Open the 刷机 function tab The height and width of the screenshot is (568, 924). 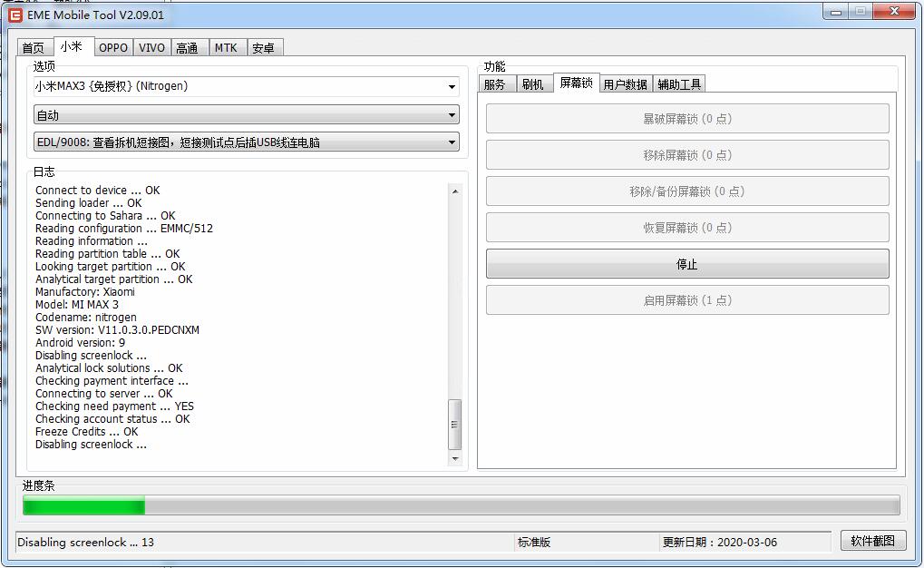[533, 84]
